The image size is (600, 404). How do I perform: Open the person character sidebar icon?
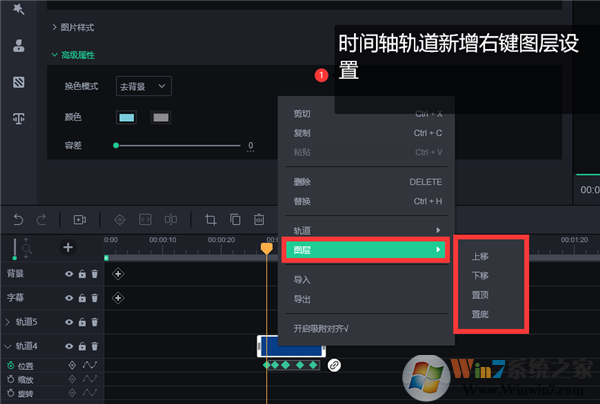(19, 46)
